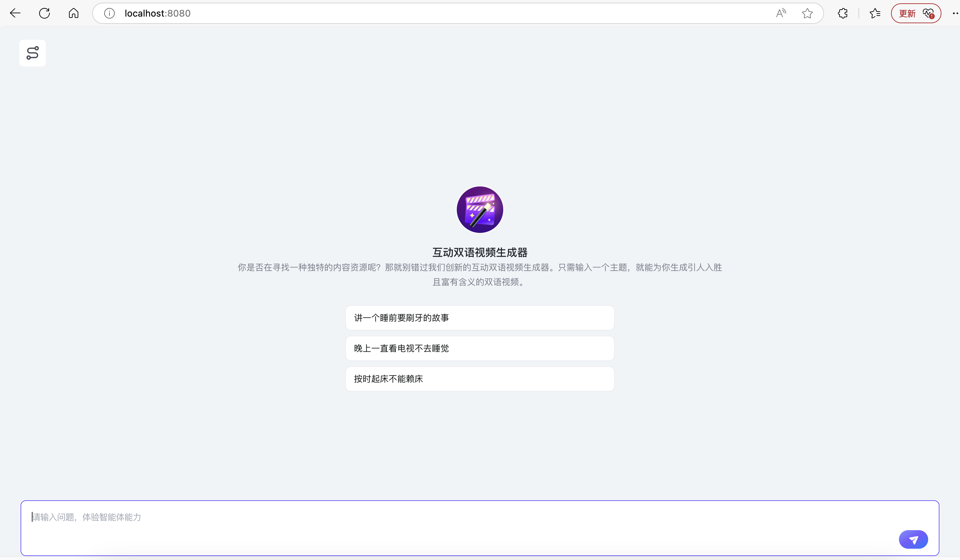Click the clapperboard agent avatar
This screenshot has height=560, width=960.
480,210
